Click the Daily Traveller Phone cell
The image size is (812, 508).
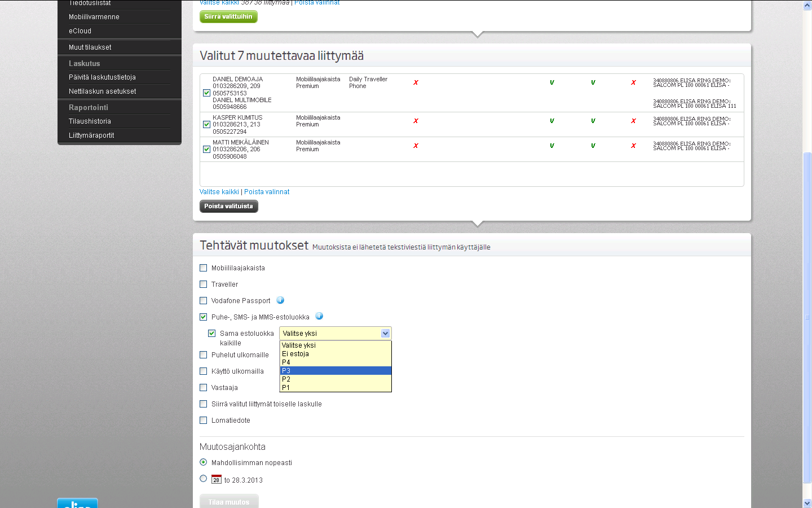tap(368, 82)
